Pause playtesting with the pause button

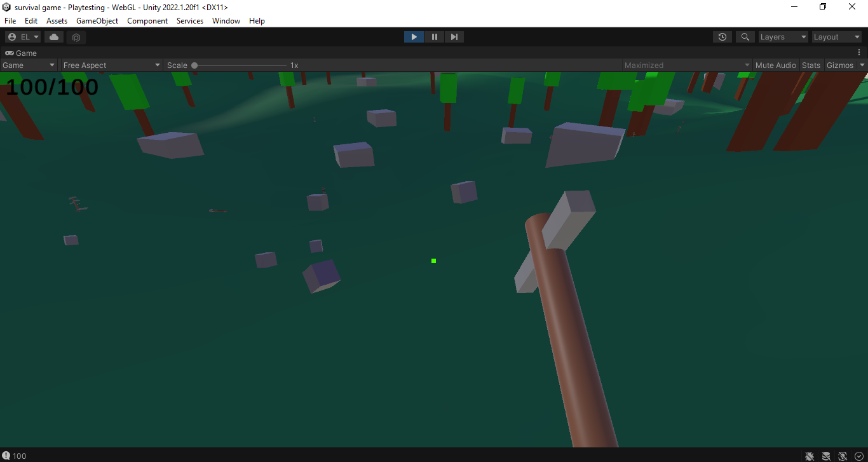coord(434,37)
